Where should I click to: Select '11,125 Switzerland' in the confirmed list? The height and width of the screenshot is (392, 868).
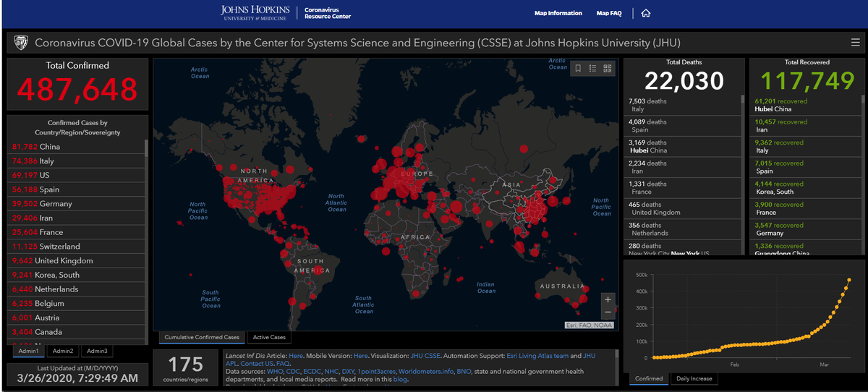(75, 247)
